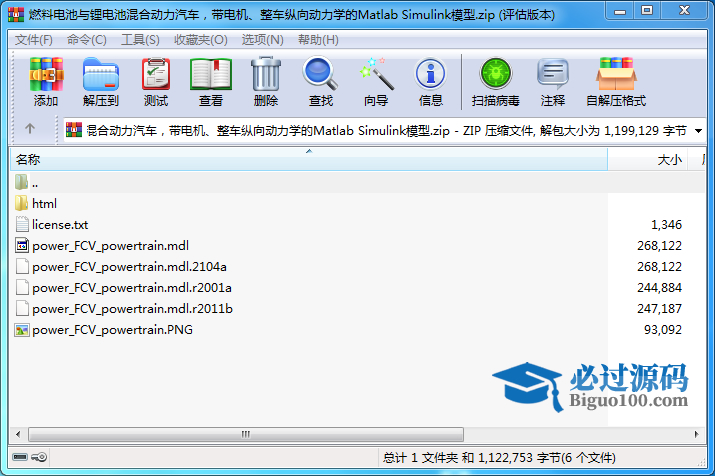Click the power_FCV_powertrain.mdl file icon
This screenshot has width=715, height=476.
coord(22,245)
